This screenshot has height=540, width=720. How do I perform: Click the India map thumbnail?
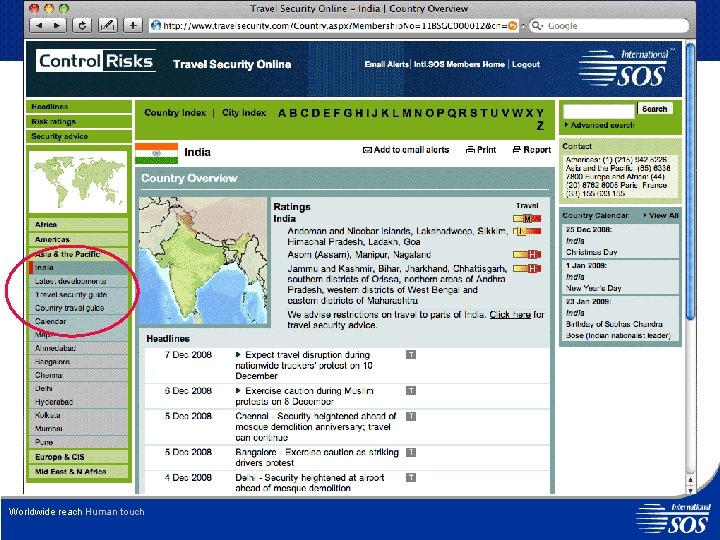click(203, 261)
